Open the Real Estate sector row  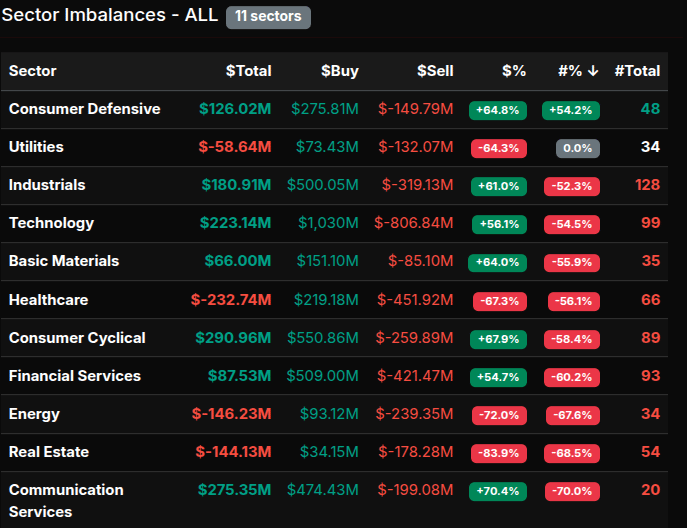click(x=47, y=452)
